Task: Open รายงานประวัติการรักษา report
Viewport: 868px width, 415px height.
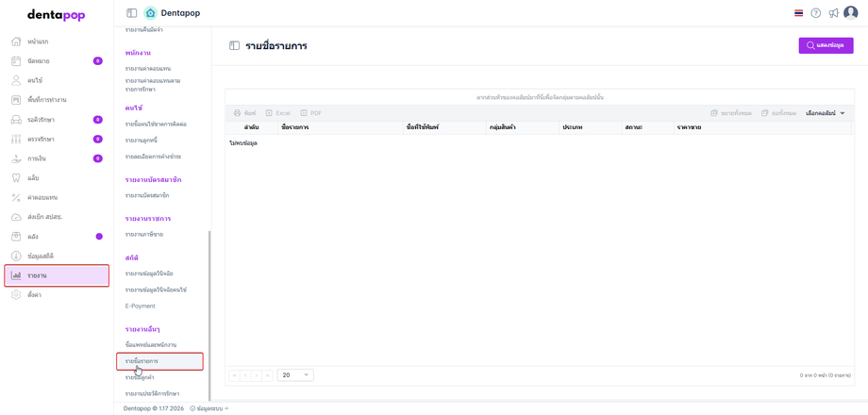Action: 152,394
